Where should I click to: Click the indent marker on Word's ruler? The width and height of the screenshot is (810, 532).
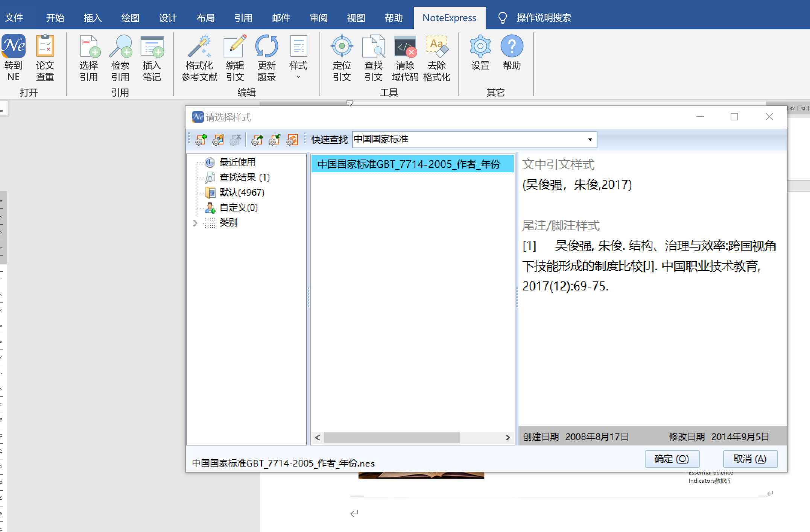tap(350, 103)
